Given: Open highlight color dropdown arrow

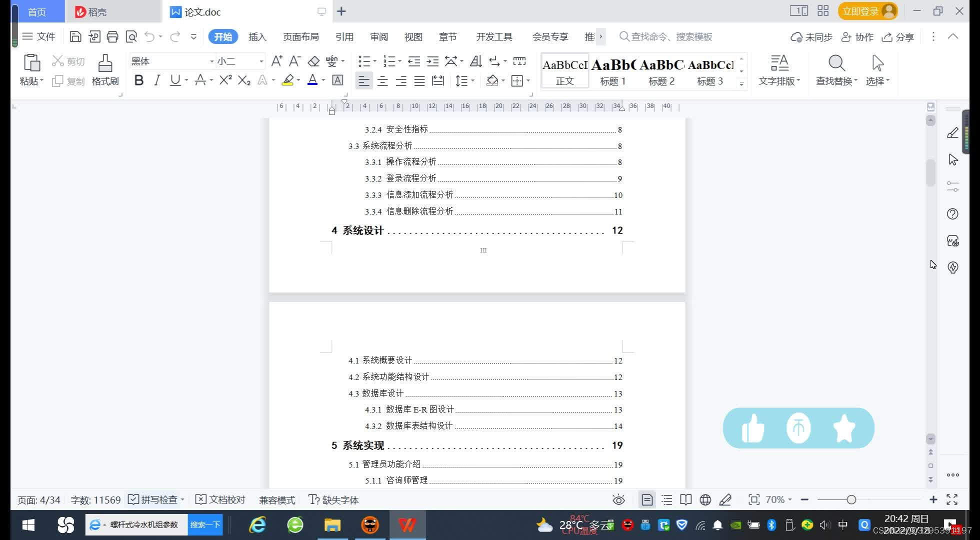Looking at the screenshot, I should [x=298, y=80].
